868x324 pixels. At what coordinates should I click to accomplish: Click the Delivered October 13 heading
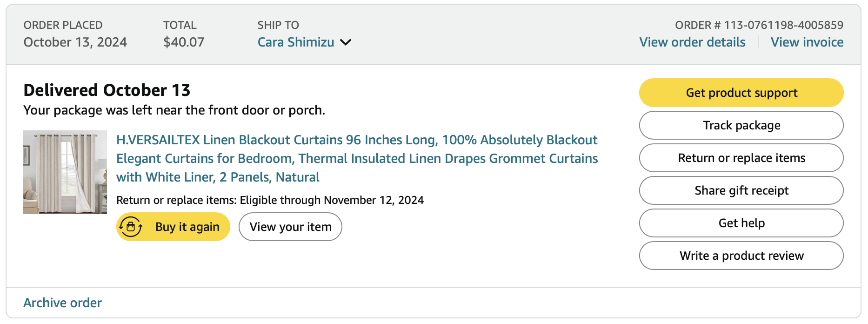(x=107, y=90)
